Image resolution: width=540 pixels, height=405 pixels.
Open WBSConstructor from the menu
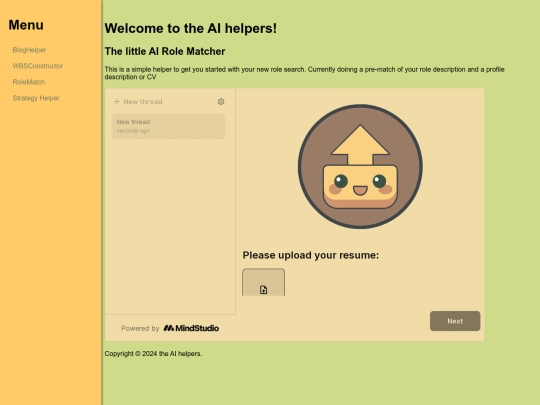point(38,66)
